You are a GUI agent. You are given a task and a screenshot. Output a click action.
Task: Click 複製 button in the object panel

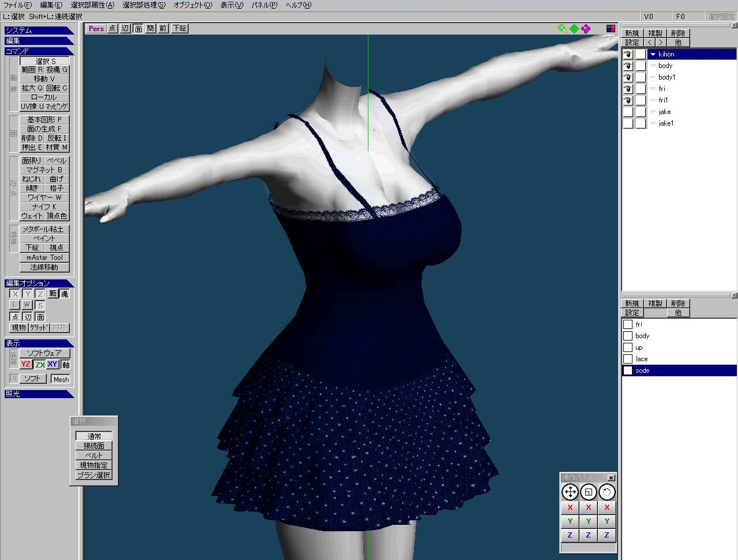click(x=655, y=33)
